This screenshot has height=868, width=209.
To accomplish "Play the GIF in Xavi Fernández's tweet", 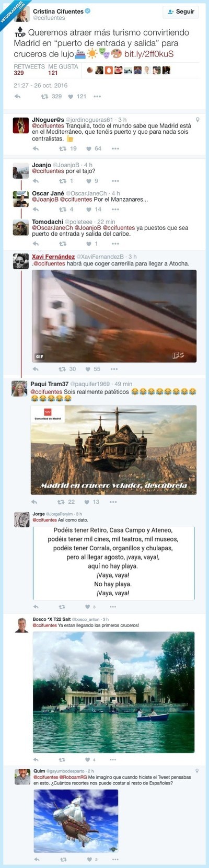I will (114, 316).
